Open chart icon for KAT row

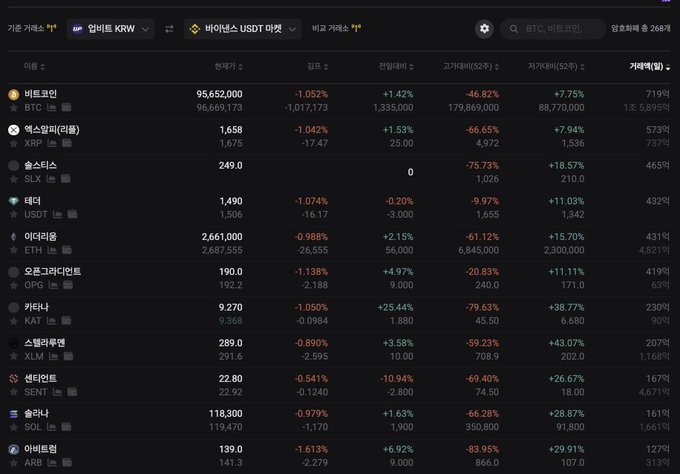(x=51, y=320)
